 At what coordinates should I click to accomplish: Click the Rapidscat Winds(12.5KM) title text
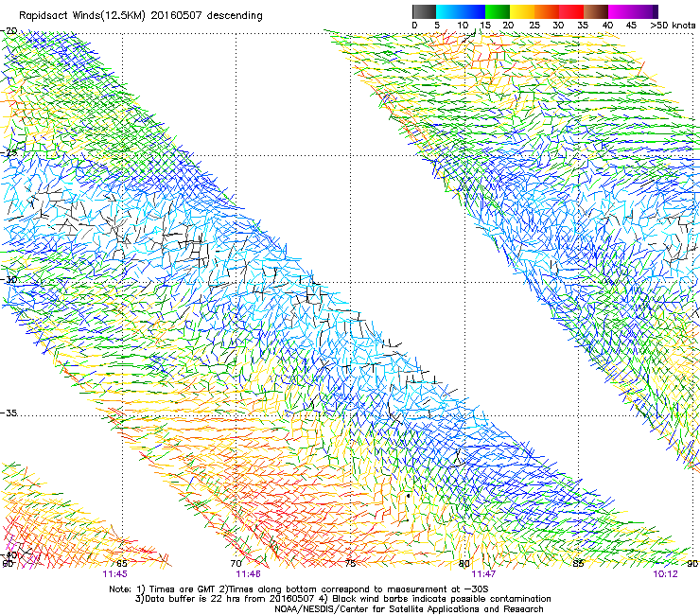click(141, 16)
